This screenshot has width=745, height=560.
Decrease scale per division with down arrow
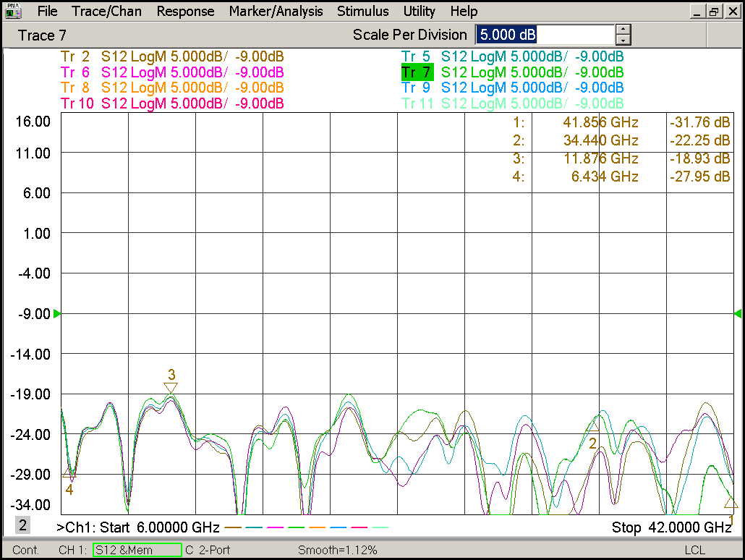623,40
